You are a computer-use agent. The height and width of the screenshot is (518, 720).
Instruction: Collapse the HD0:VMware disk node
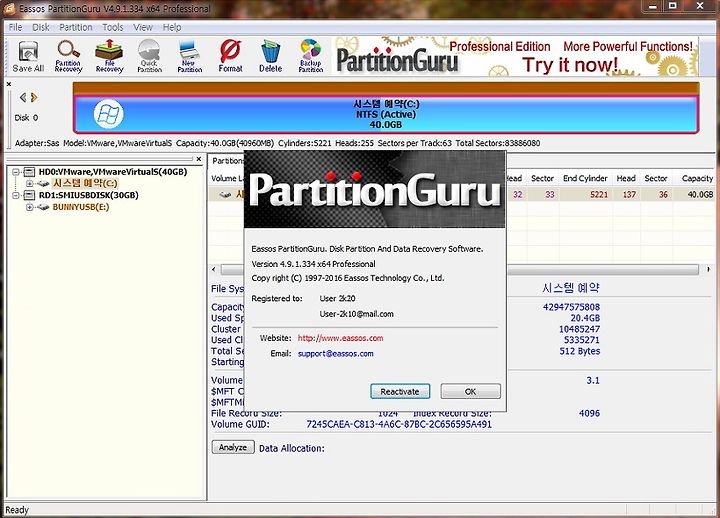[x=16, y=172]
